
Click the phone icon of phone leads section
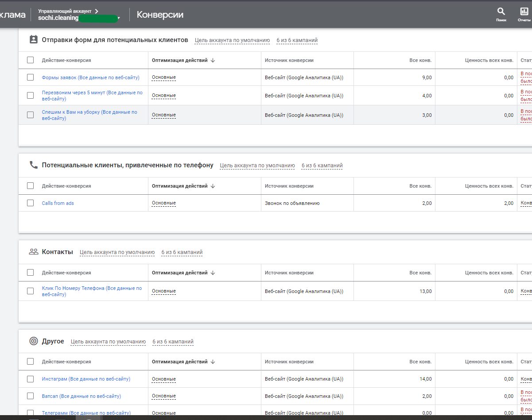pos(34,165)
